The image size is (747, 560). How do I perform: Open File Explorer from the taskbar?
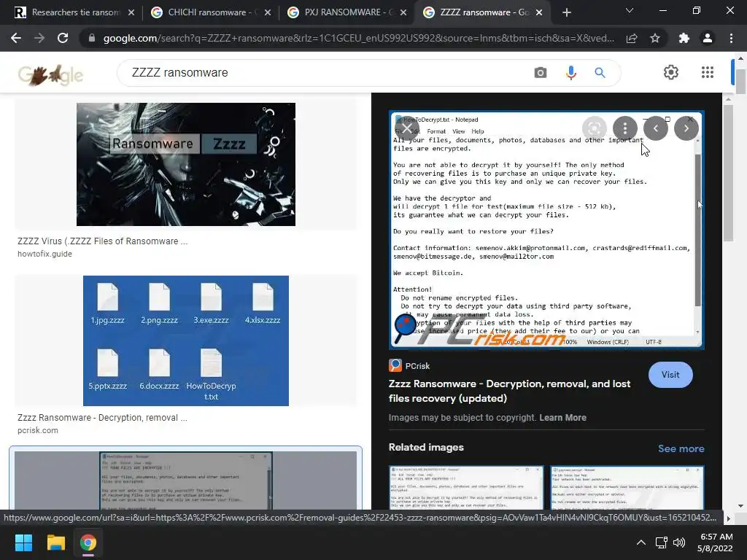pyautogui.click(x=55, y=542)
